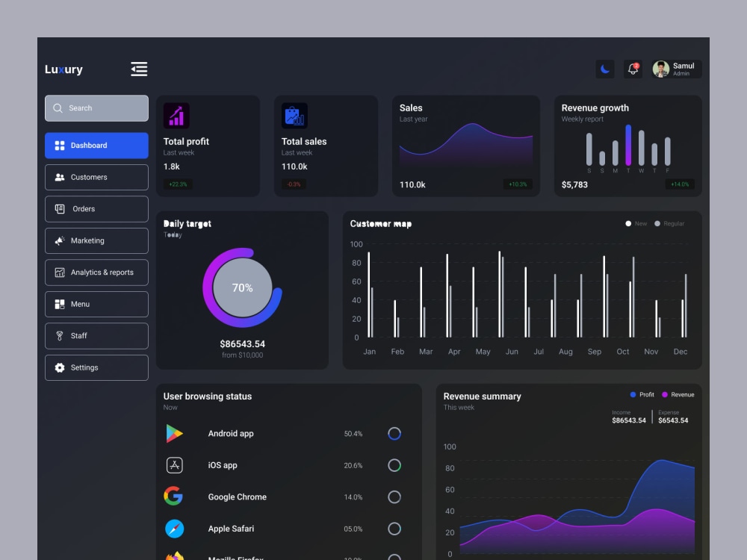The height and width of the screenshot is (560, 747).
Task: Click the Marketing megaphone icon
Action: point(59,240)
